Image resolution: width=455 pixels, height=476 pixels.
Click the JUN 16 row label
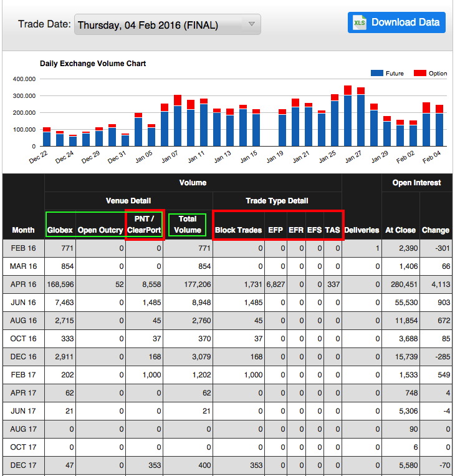click(23, 303)
